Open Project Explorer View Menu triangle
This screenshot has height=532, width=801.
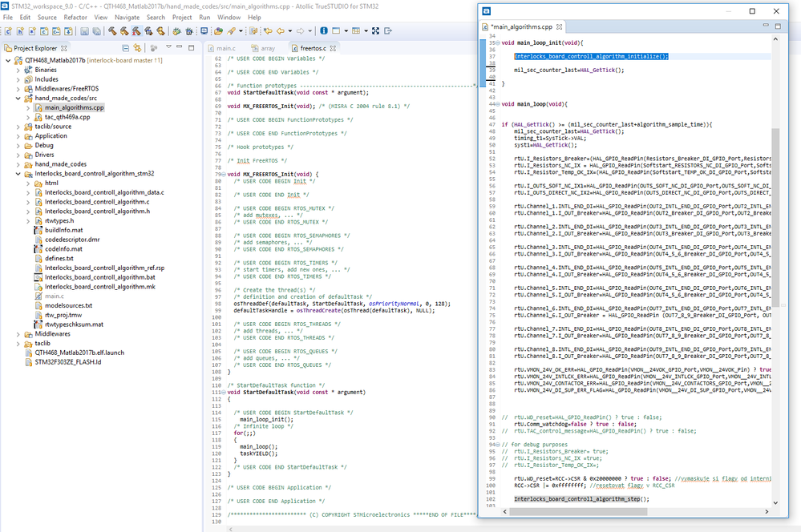pos(168,47)
